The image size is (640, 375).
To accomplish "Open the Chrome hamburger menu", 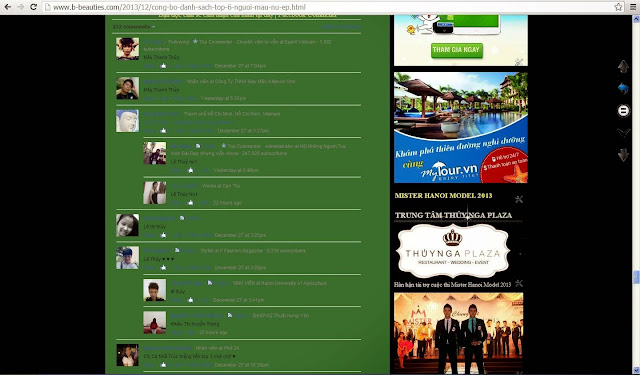I will [x=633, y=7].
